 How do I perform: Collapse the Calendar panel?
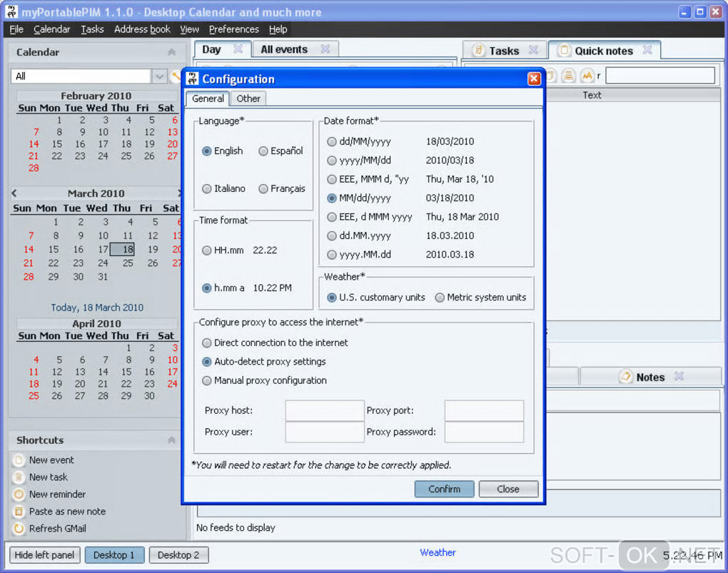pyautogui.click(x=171, y=52)
